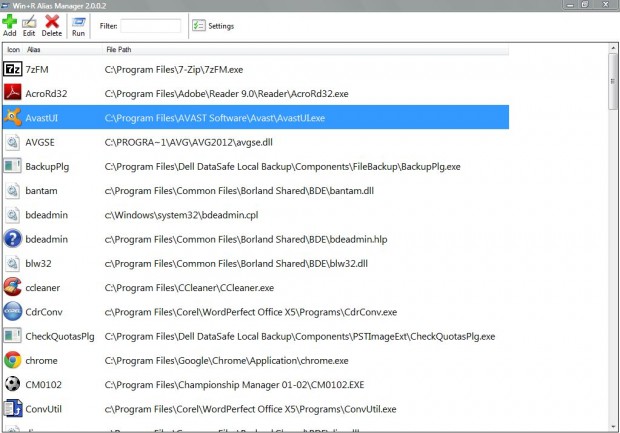
Task: Click the Google Chrome icon
Action: click(x=12, y=360)
